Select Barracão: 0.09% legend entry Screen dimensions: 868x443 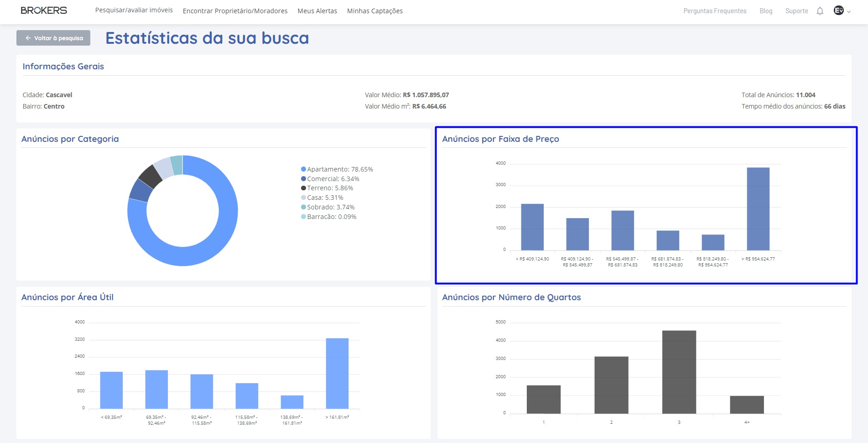point(329,217)
